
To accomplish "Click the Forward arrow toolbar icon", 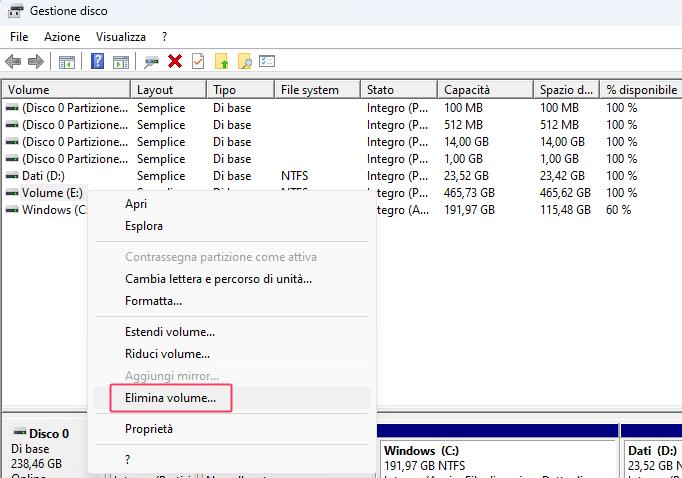I will point(36,61).
